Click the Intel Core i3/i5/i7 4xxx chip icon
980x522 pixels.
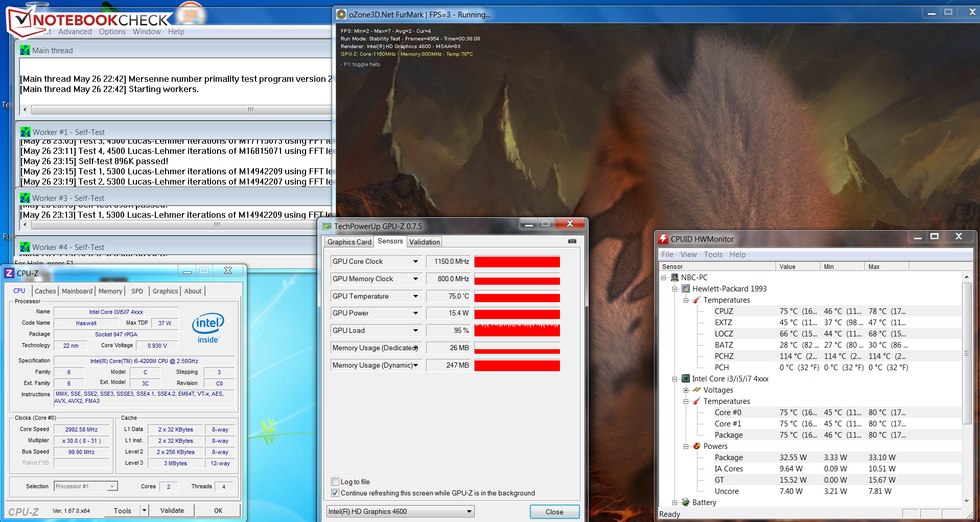(x=686, y=378)
